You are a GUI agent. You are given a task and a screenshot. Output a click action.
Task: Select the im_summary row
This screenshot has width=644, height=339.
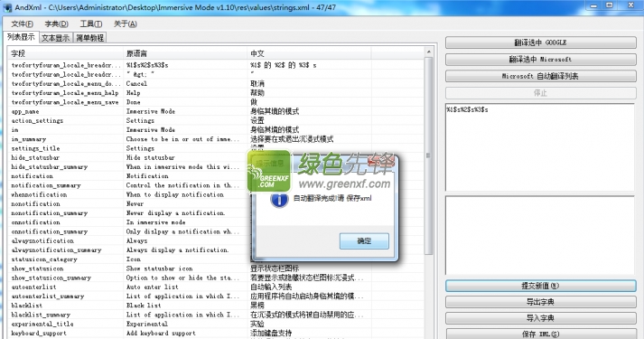coord(216,139)
